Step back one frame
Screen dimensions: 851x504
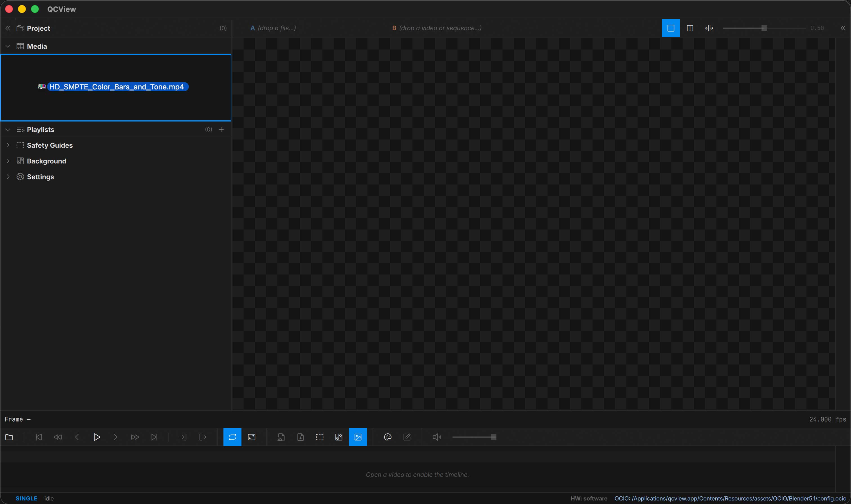point(77,437)
